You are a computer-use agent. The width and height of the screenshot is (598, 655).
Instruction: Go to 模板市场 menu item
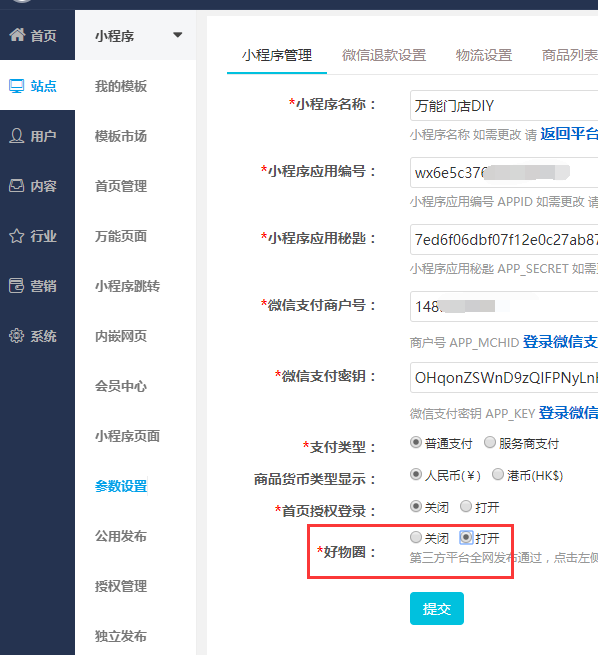tap(121, 136)
